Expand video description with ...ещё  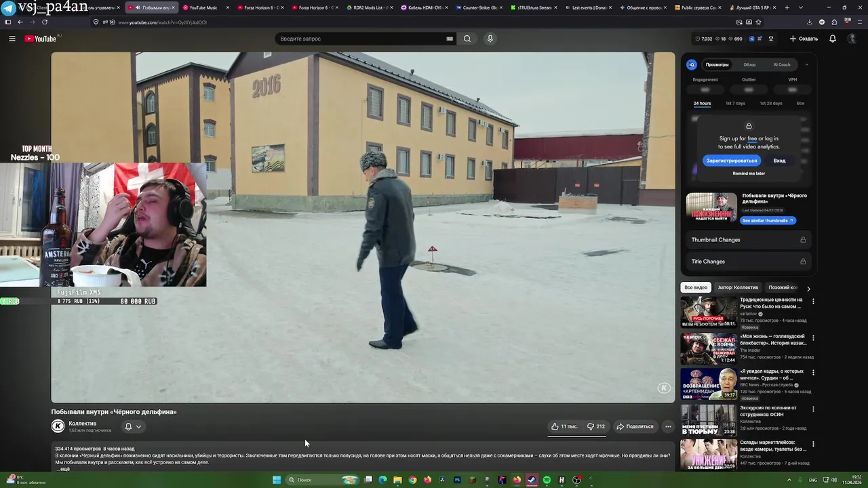tap(62, 469)
